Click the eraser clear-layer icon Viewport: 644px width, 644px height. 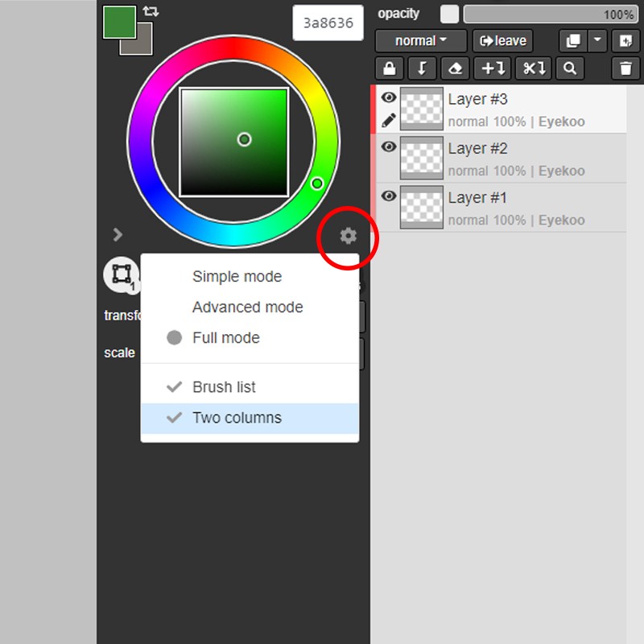tap(455, 68)
